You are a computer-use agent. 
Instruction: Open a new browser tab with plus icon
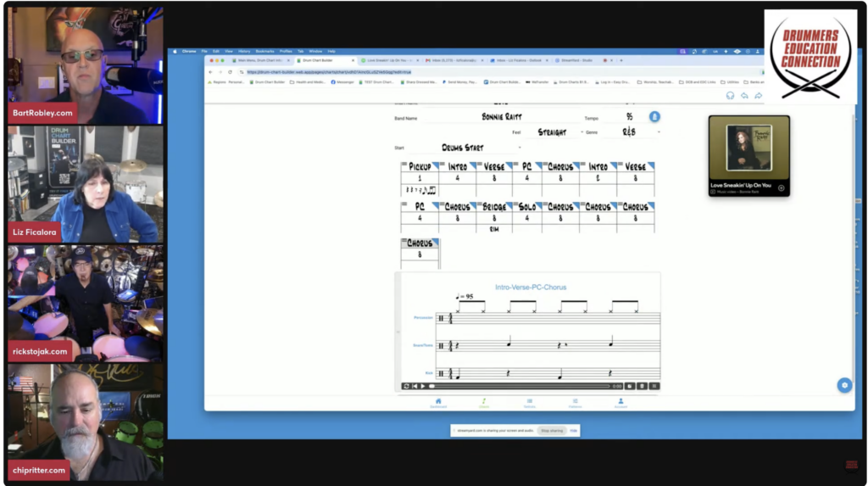[x=621, y=60]
